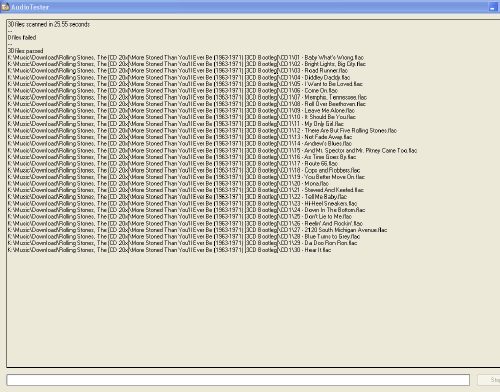Viewport: 500px width, 392px height.
Task: Select the '25 - Don't Lie to Me.flac' line
Action: [180, 216]
